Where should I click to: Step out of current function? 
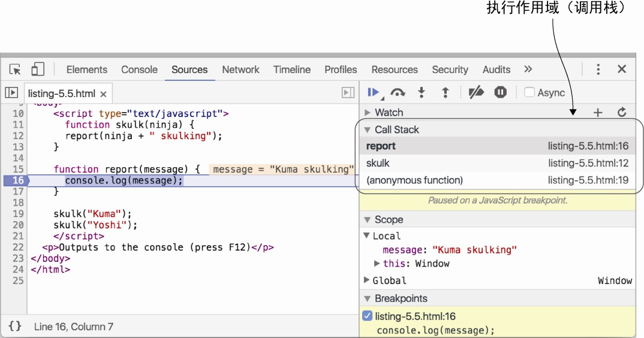tap(446, 92)
